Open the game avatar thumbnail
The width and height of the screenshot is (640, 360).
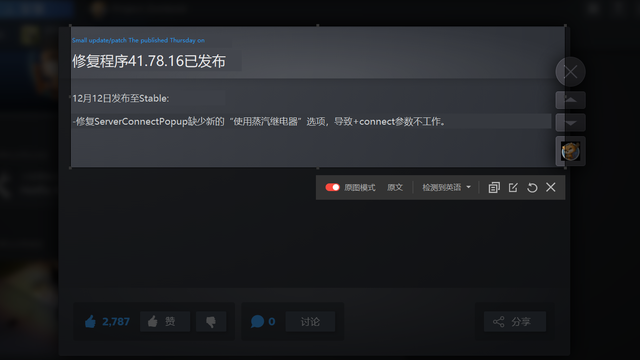point(570,151)
